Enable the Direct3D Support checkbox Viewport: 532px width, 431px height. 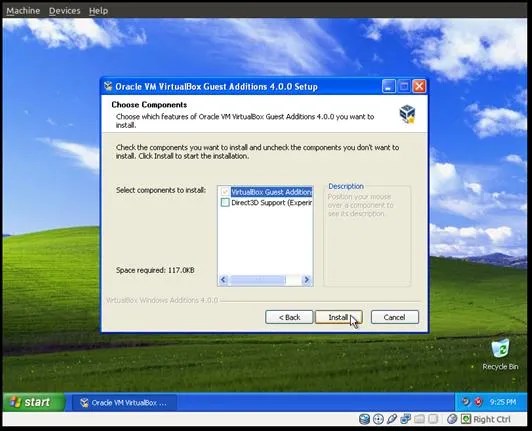click(x=225, y=203)
